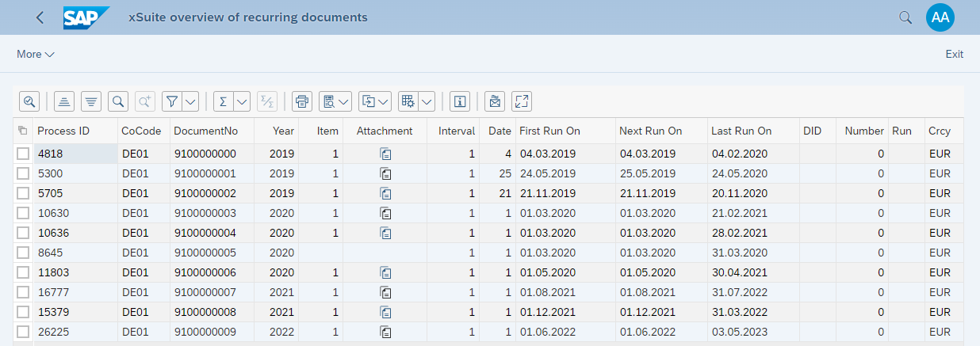The image size is (980, 346).
Task: Click the Print toolbar icon
Action: pos(302,101)
